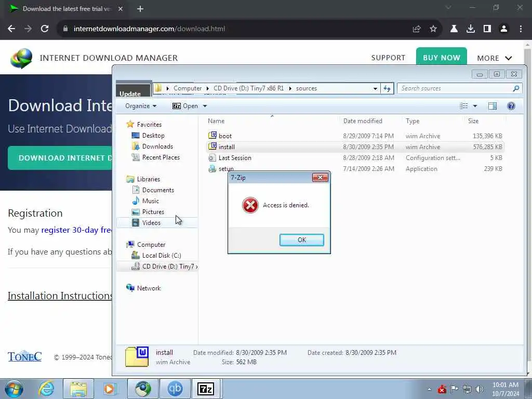This screenshot has height=399, width=532.
Task: Click the search magnifier icon
Action: coord(516,88)
